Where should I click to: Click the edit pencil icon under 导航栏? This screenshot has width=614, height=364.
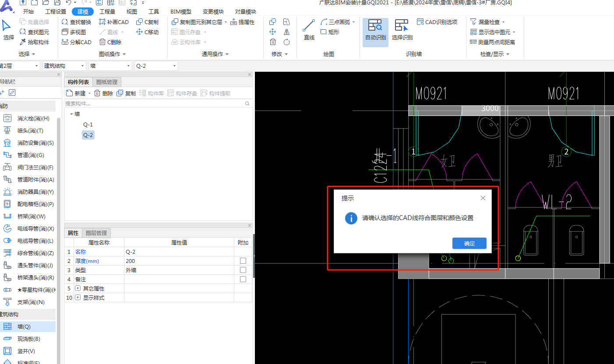pyautogui.click(x=12, y=92)
